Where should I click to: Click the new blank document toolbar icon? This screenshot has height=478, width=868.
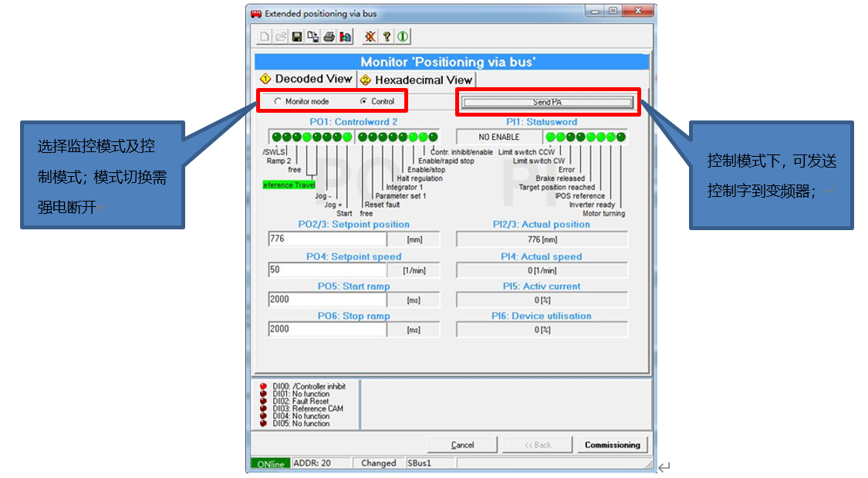(265, 36)
